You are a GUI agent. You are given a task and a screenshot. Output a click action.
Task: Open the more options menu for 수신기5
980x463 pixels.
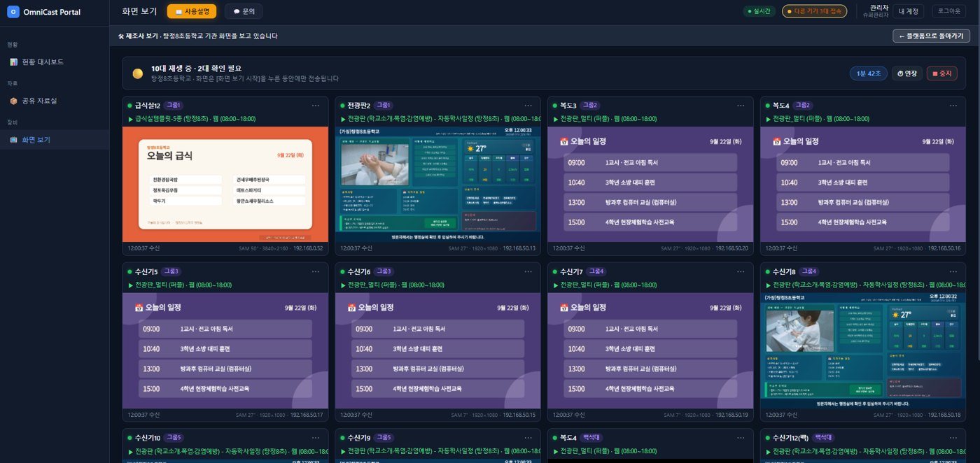pos(316,271)
